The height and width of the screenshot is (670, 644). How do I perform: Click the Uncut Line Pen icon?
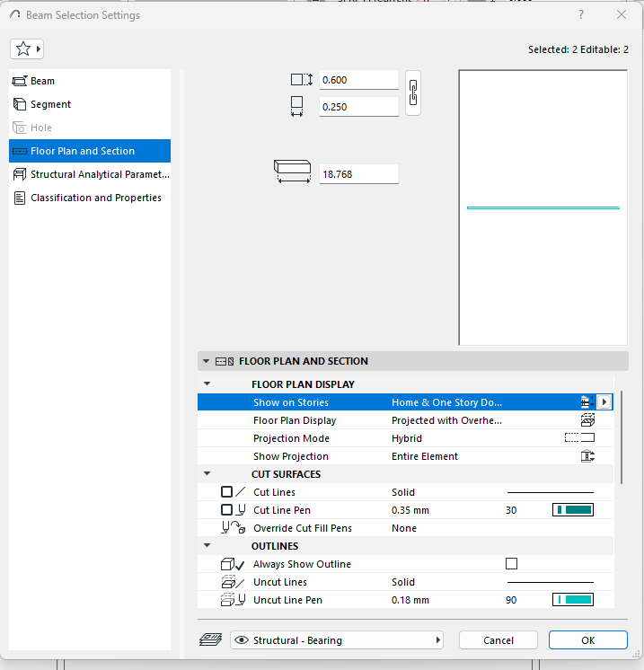tap(233, 600)
